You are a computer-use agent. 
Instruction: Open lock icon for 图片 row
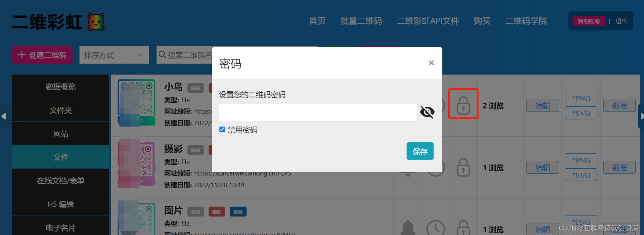click(463, 228)
